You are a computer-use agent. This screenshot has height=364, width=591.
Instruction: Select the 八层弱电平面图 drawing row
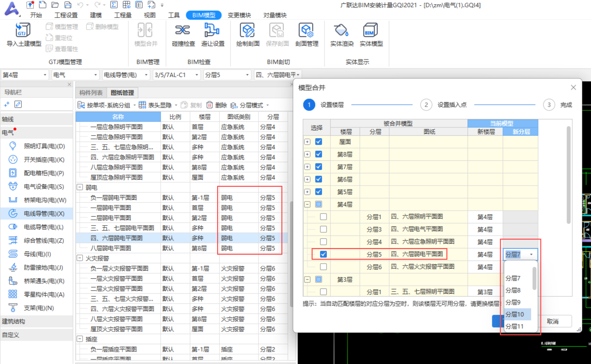point(182,248)
